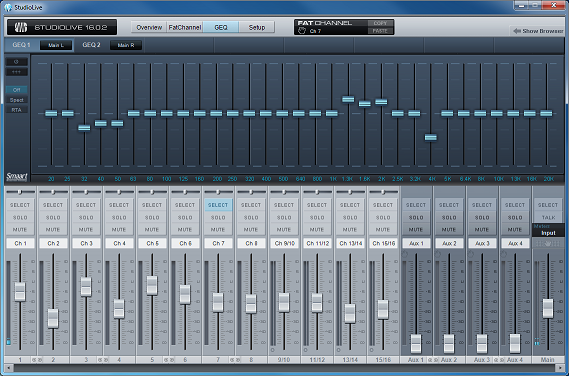Click the Ch 2 volume fader handle
This screenshot has width=569, height=376.
(x=53, y=318)
